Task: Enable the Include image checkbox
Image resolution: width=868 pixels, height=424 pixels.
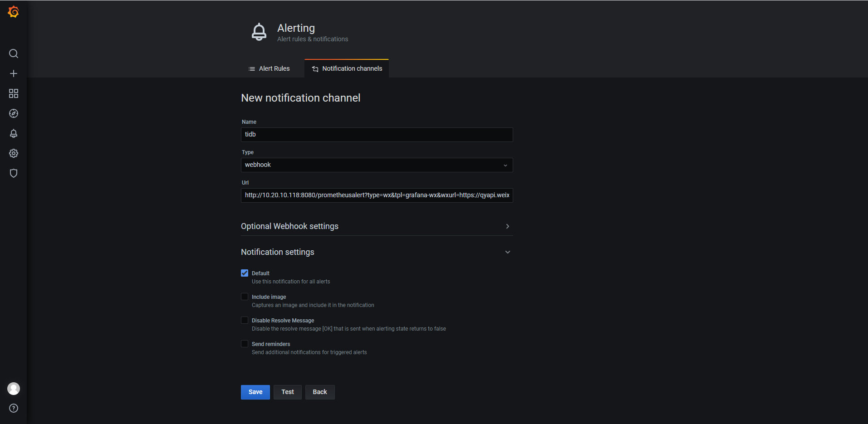Action: 245,297
